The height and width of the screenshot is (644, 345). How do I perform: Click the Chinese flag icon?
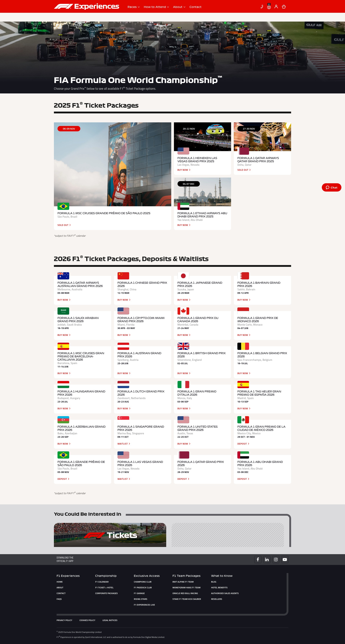tap(123, 276)
